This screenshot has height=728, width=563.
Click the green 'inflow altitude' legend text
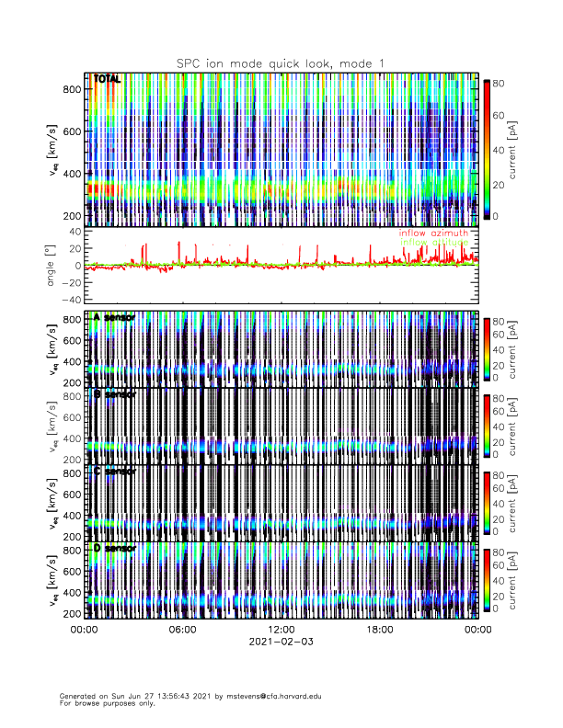tap(433, 243)
